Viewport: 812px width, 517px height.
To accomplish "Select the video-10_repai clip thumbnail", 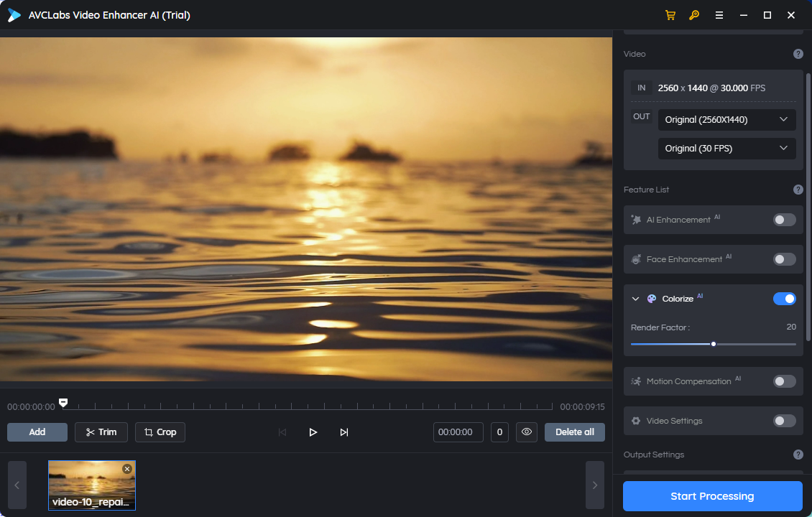I will coord(91,485).
